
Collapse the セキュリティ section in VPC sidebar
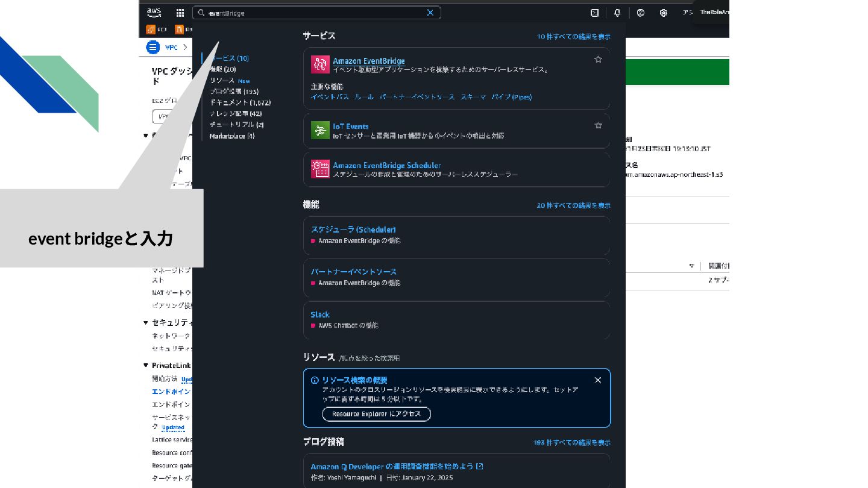coord(146,322)
